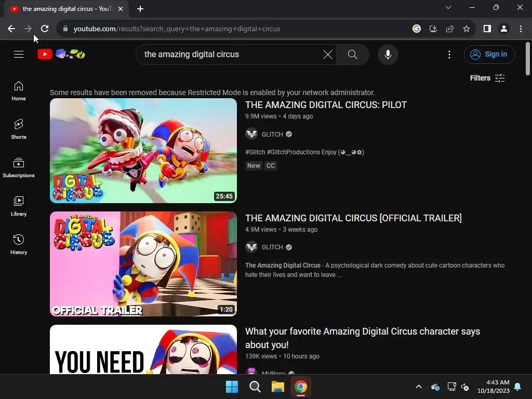Image resolution: width=532 pixels, height=399 pixels.
Task: Share this page icon
Action: click(x=450, y=29)
